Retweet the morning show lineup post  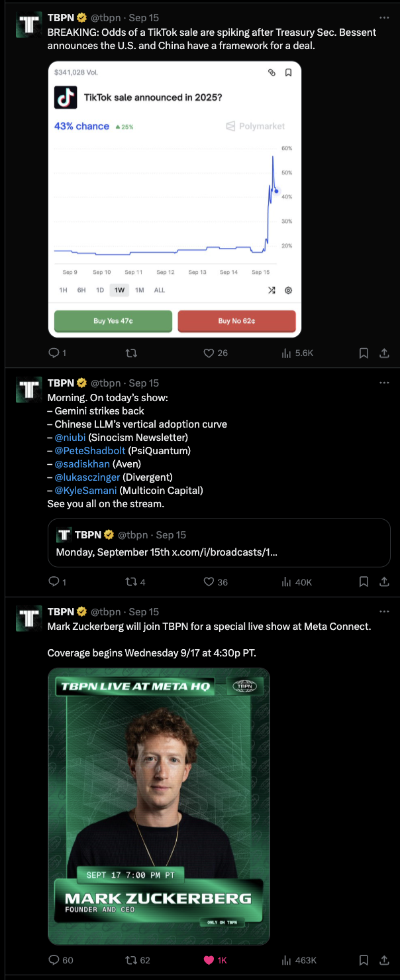coord(131,582)
